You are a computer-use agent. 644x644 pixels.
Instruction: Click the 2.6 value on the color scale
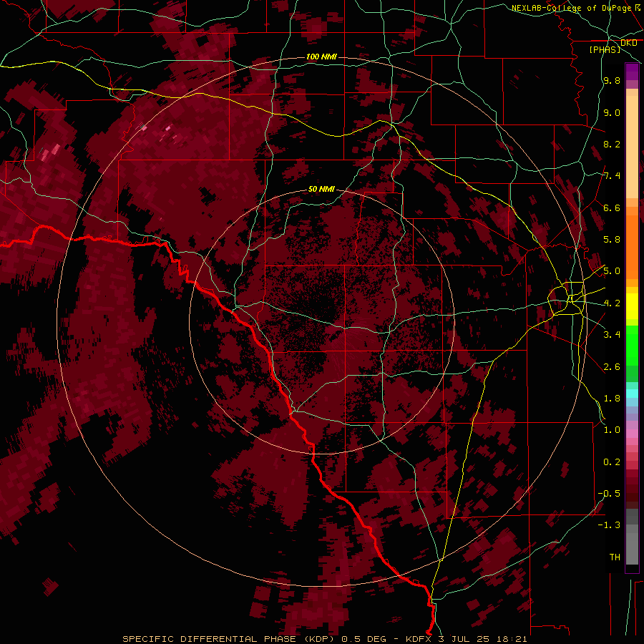coord(612,367)
